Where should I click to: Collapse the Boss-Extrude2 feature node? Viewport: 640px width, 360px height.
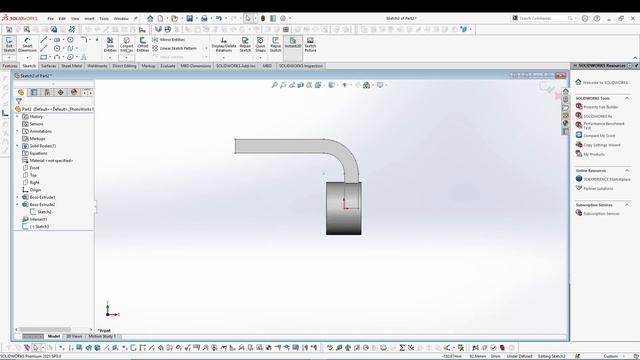18,204
